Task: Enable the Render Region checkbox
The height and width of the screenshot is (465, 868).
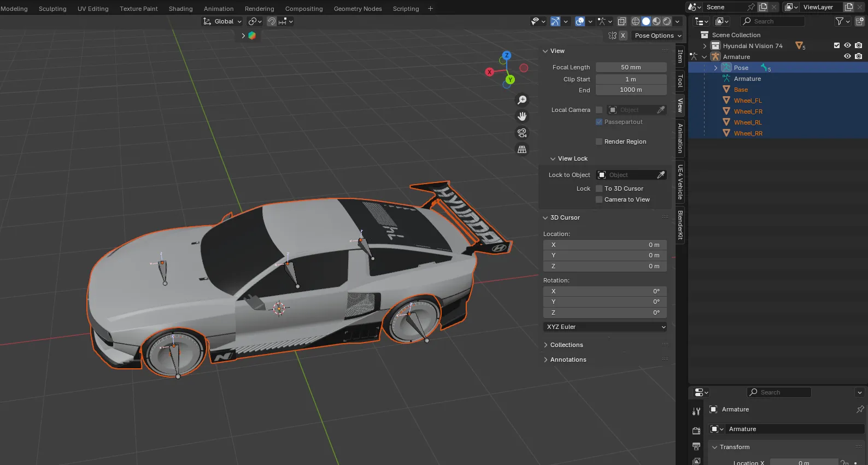Action: click(599, 142)
